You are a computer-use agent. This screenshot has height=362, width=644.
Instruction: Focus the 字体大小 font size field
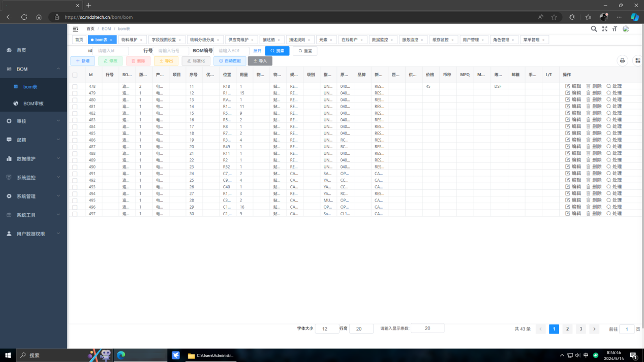coord(327,328)
